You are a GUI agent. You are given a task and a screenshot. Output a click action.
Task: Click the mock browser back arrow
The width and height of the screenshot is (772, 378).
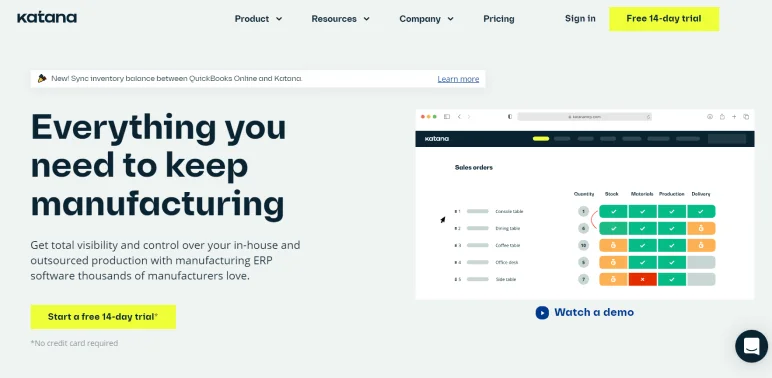click(x=459, y=117)
